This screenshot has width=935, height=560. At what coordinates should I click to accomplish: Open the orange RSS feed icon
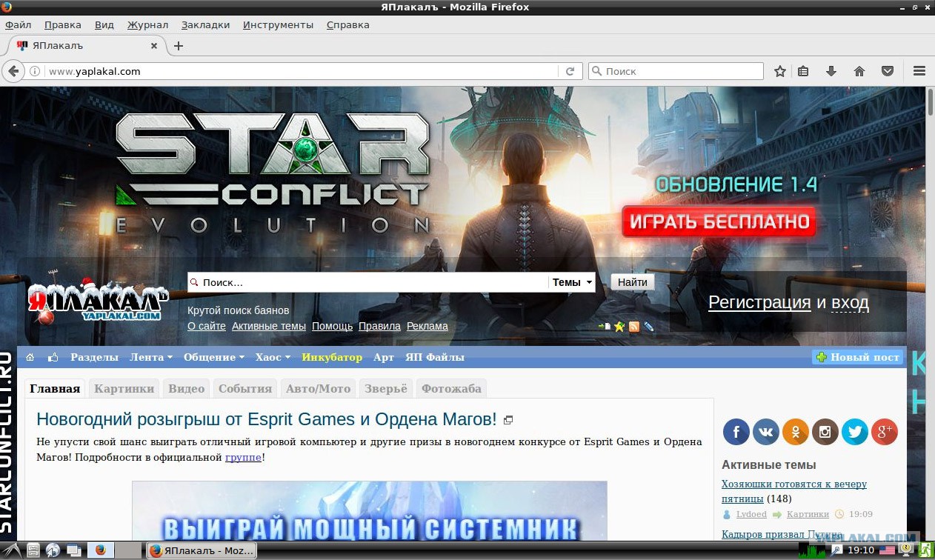coord(634,326)
